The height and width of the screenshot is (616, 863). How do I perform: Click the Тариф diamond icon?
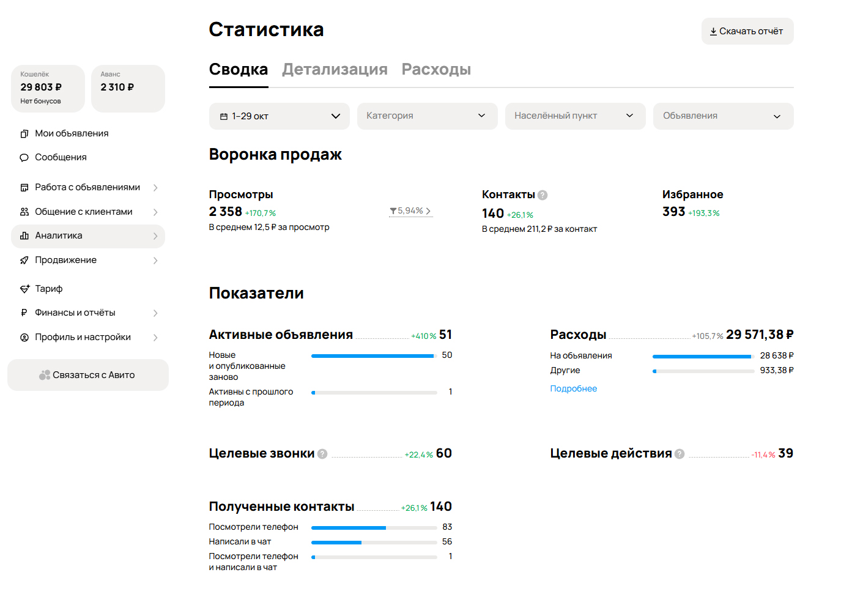(24, 289)
